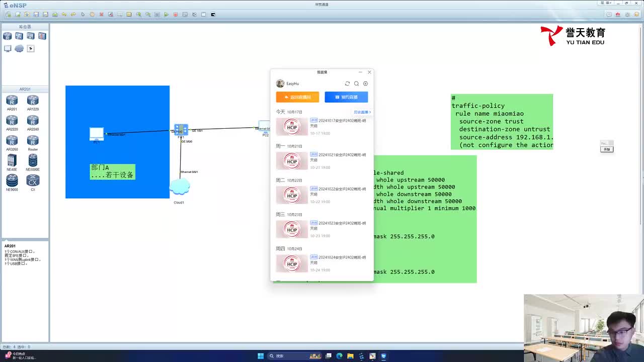Viewport: 644px width, 362px height.
Task: Click the refresh icon in live popup
Action: click(x=347, y=83)
